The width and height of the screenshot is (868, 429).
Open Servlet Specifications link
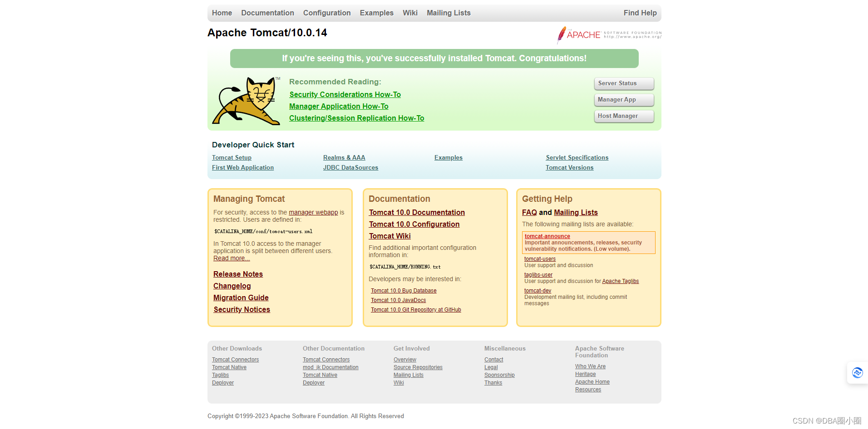[x=577, y=157]
